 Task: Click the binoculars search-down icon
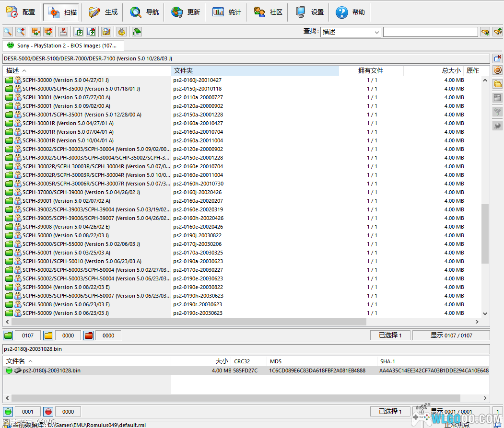pos(485,32)
